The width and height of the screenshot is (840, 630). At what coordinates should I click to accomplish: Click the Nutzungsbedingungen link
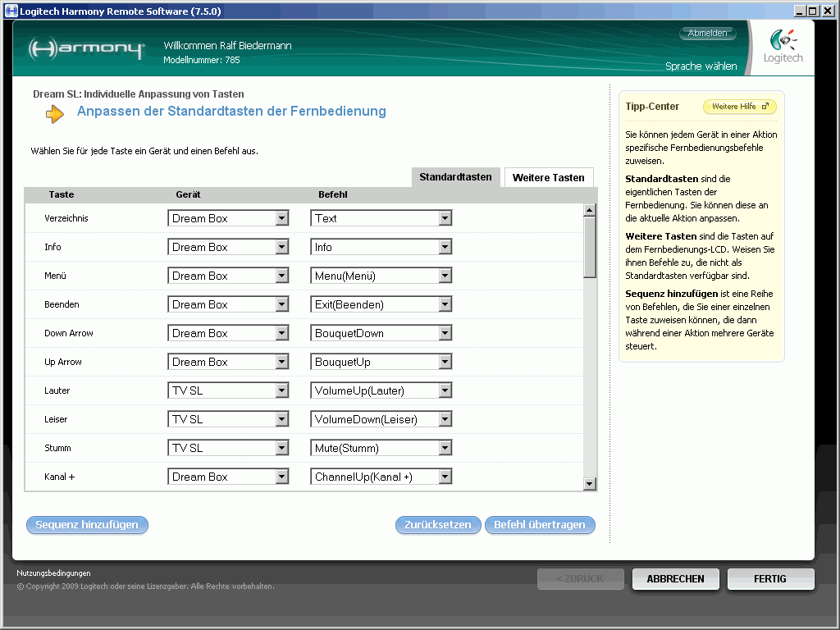53,573
